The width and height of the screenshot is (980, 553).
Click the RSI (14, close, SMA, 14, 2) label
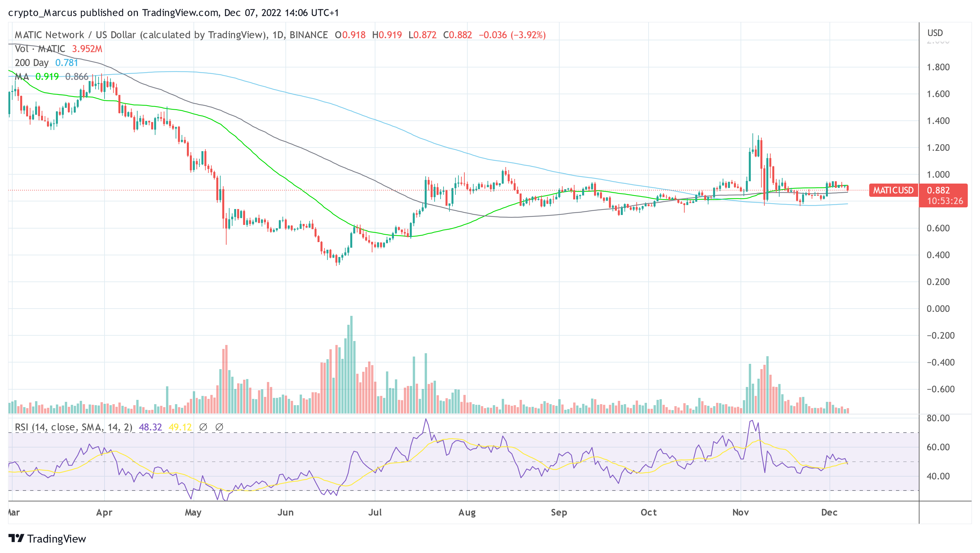[x=73, y=427]
